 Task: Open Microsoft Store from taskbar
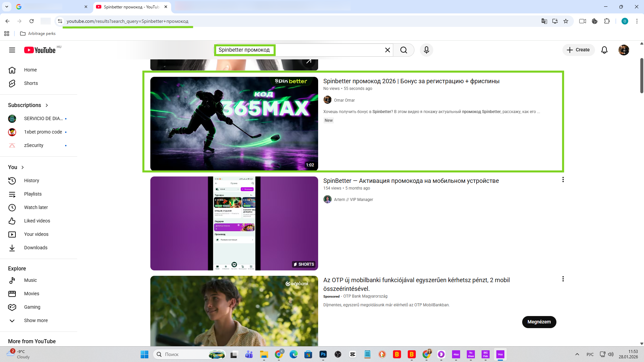point(308,354)
